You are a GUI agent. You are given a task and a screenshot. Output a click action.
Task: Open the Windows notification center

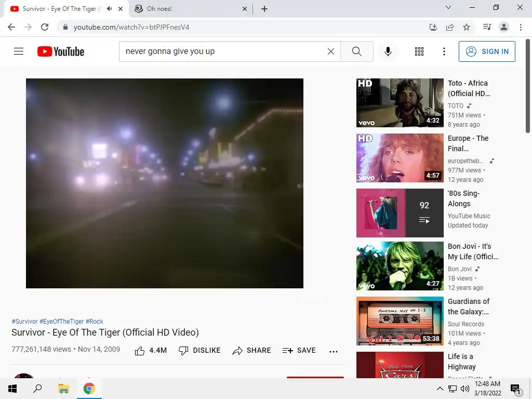pos(515,389)
